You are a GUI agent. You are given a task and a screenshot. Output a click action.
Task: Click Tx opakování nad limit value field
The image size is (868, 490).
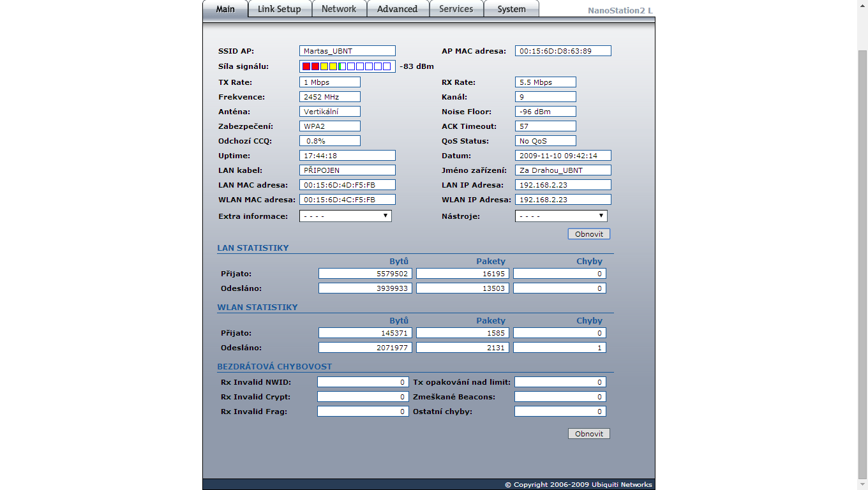pyautogui.click(x=560, y=382)
